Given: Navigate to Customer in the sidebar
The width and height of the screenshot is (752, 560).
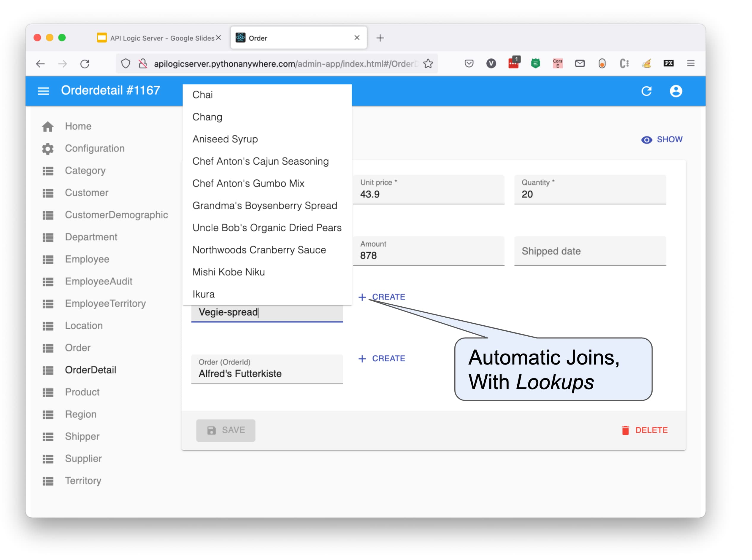Looking at the screenshot, I should click(x=86, y=193).
